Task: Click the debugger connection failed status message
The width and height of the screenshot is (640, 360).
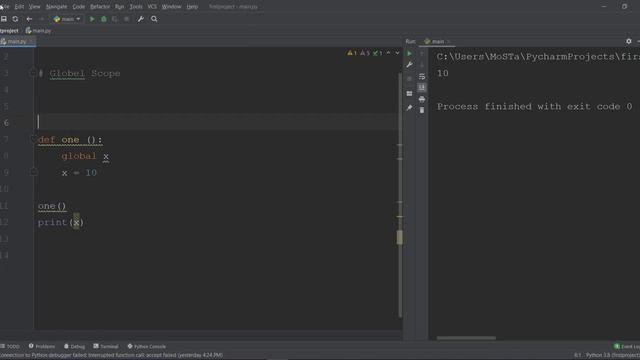Action: point(111,355)
